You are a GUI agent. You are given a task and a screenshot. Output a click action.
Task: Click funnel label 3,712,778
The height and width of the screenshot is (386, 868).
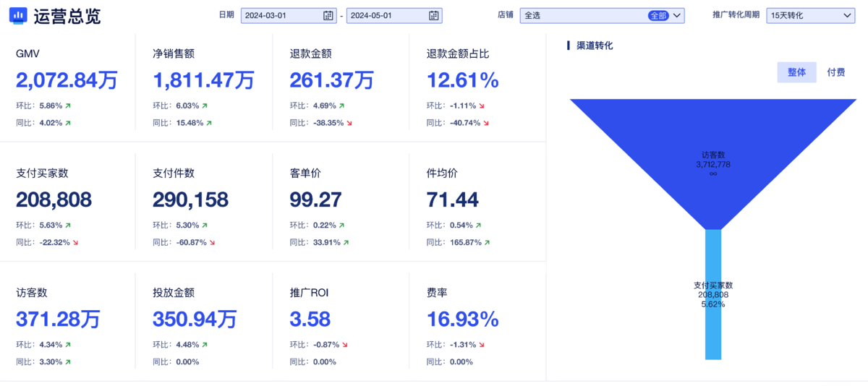[713, 164]
